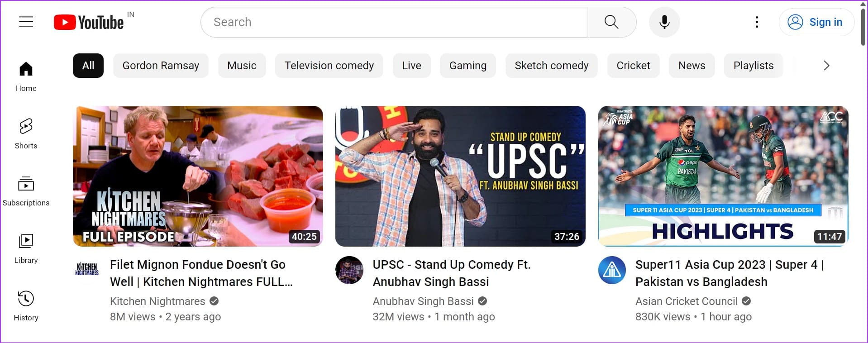
Task: Start voice search with the microphone
Action: [664, 22]
